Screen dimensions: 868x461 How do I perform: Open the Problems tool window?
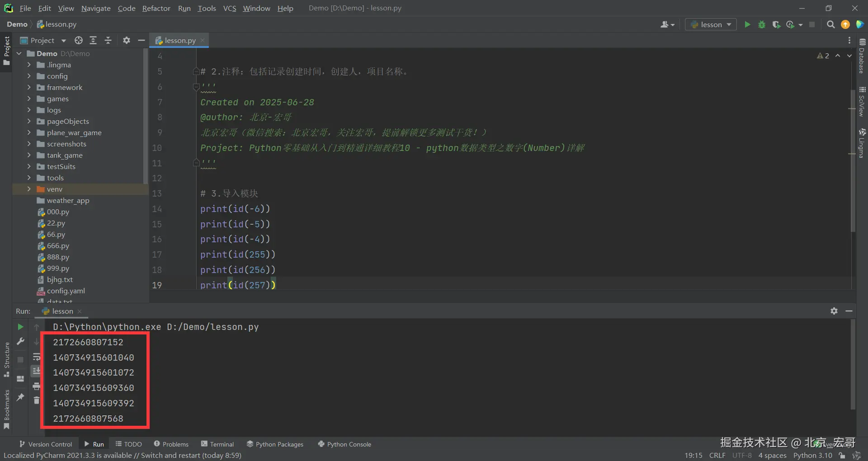171,444
